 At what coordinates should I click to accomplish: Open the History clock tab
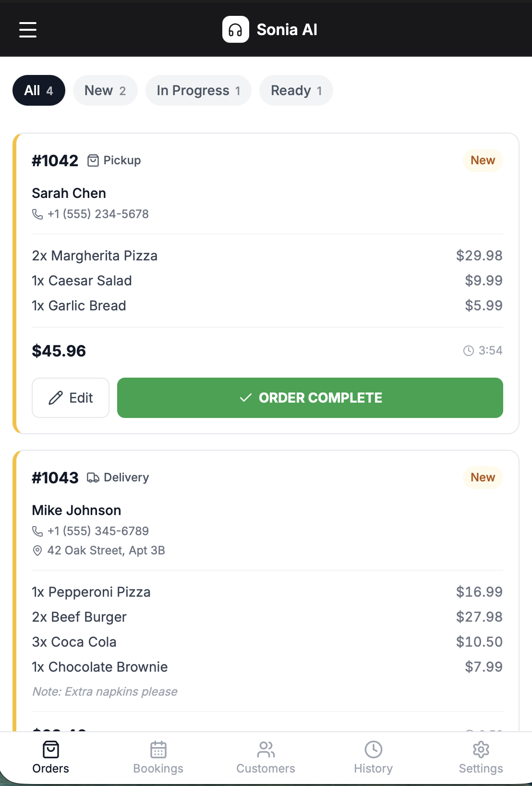coord(373,757)
